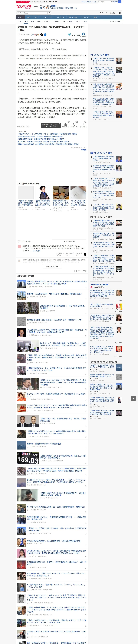Open the 速報 navigation tab

point(28,17)
